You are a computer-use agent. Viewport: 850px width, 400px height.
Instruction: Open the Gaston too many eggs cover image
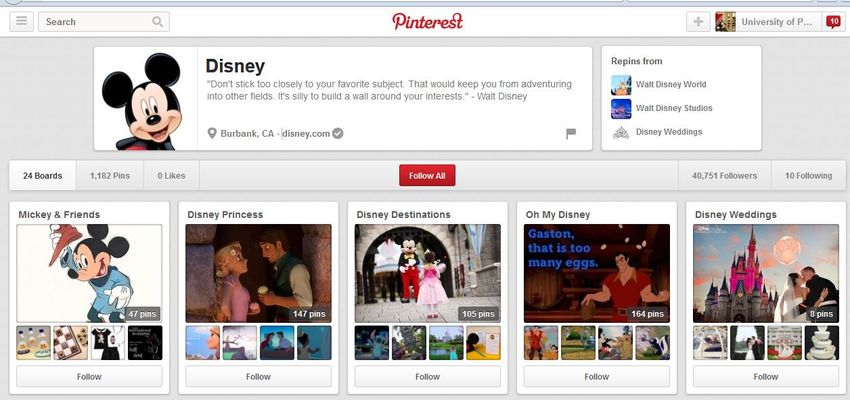[x=597, y=274]
